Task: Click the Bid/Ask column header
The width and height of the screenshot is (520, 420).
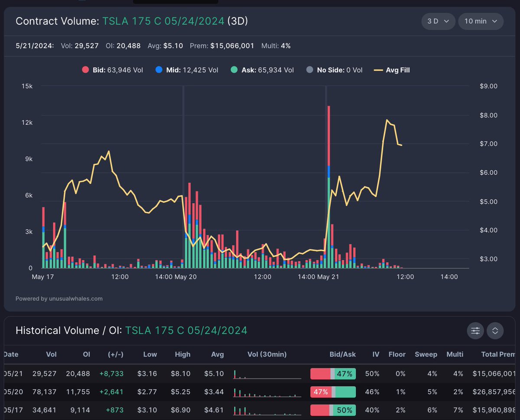Action: 342,354
